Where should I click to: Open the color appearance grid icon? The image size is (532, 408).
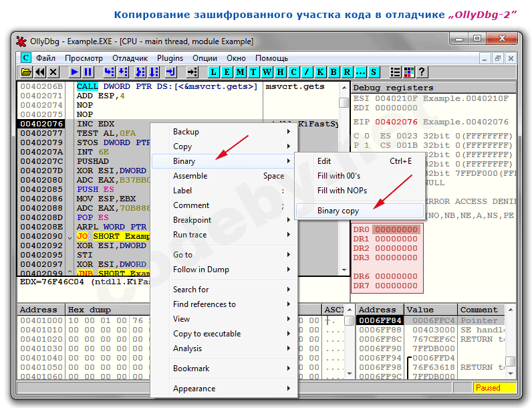click(409, 72)
